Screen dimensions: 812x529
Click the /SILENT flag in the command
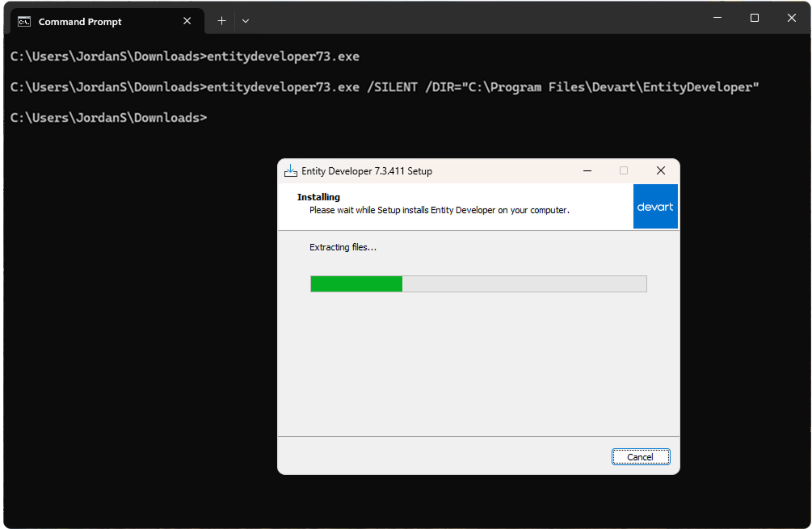(x=393, y=86)
